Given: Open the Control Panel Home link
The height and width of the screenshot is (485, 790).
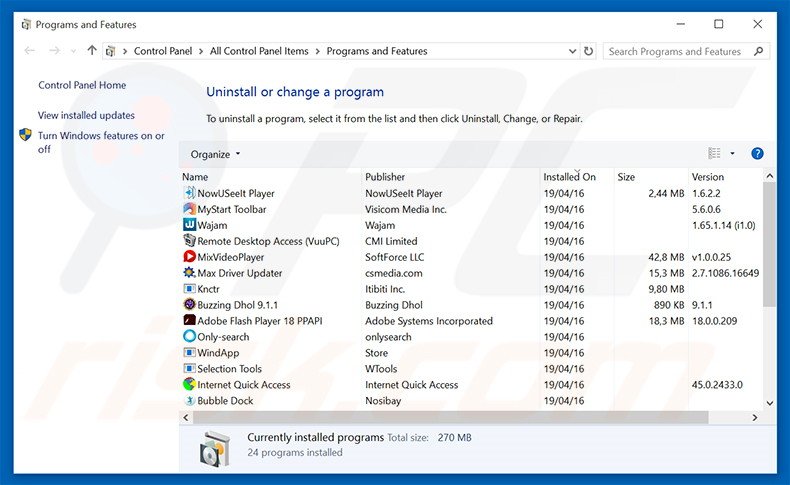Looking at the screenshot, I should (82, 85).
